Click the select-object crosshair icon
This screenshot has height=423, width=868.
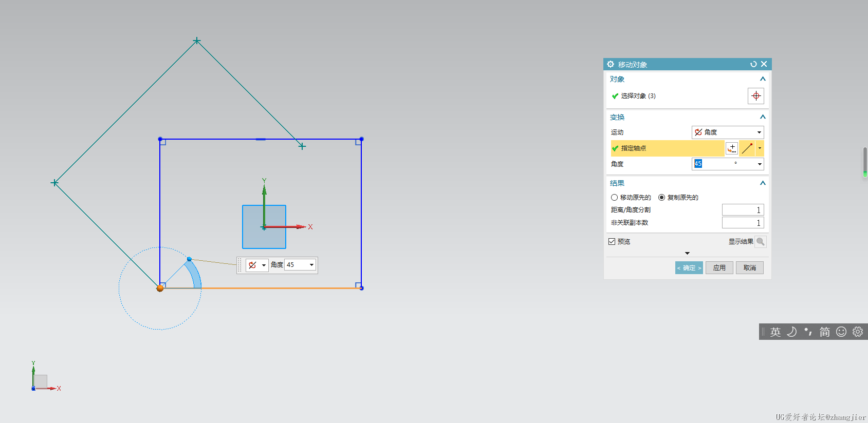755,96
